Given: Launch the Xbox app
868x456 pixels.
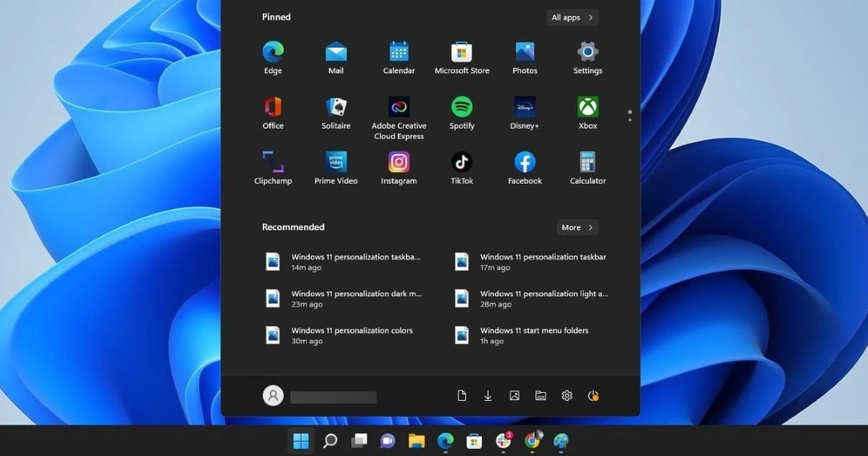Looking at the screenshot, I should pos(587,112).
